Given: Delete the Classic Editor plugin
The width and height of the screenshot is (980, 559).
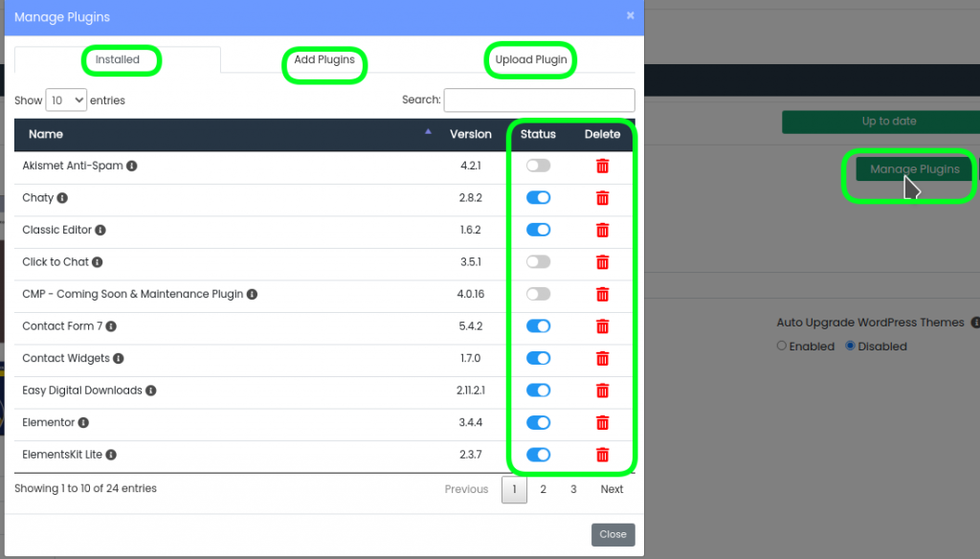Looking at the screenshot, I should pyautogui.click(x=602, y=230).
